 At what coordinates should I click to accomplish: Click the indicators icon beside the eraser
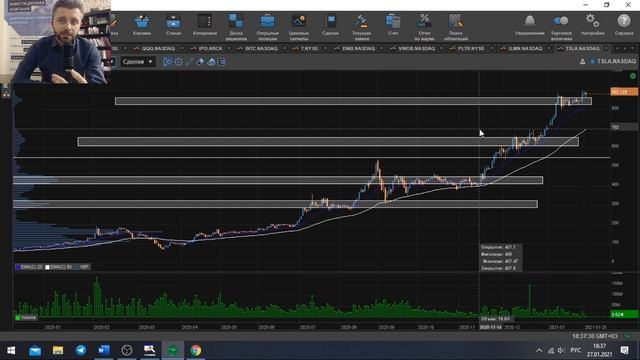pyautogui.click(x=211, y=62)
